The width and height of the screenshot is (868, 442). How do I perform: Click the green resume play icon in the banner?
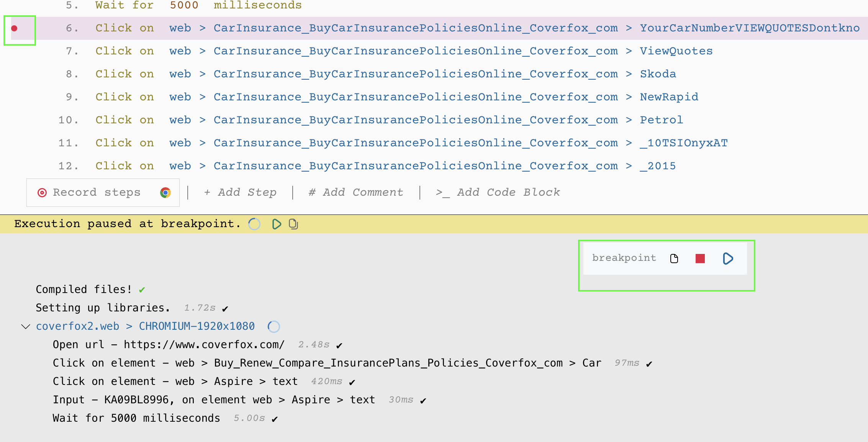[x=277, y=224]
